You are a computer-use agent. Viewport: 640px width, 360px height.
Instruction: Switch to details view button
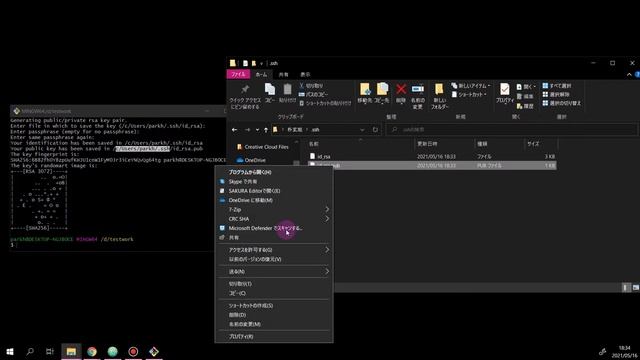626,288
